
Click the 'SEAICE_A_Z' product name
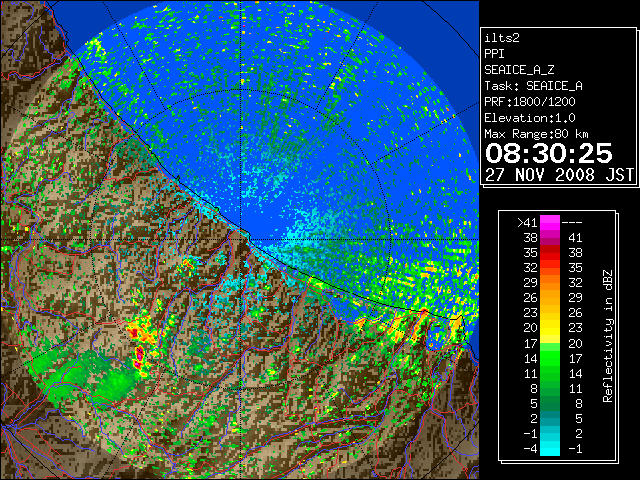click(x=519, y=70)
